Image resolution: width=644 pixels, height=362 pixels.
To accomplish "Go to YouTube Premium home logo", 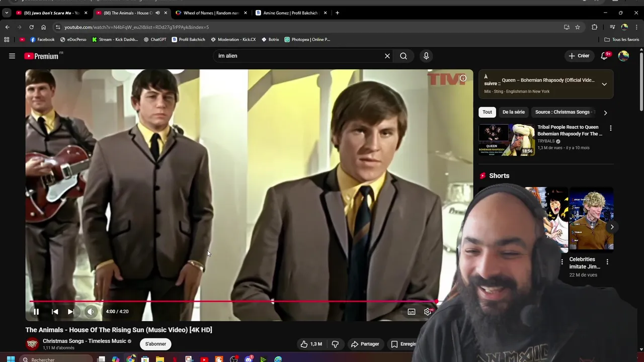I will (42, 56).
